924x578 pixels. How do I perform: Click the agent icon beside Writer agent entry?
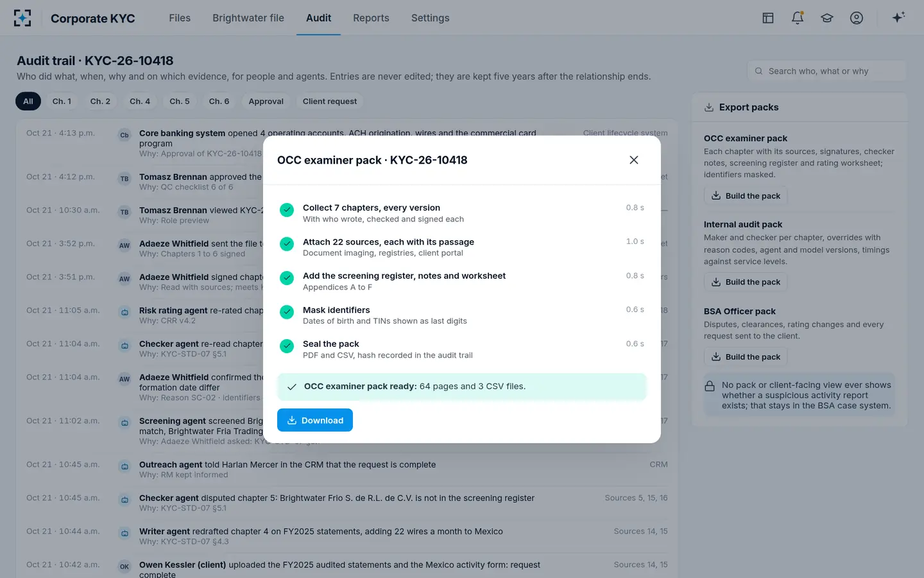124,533
